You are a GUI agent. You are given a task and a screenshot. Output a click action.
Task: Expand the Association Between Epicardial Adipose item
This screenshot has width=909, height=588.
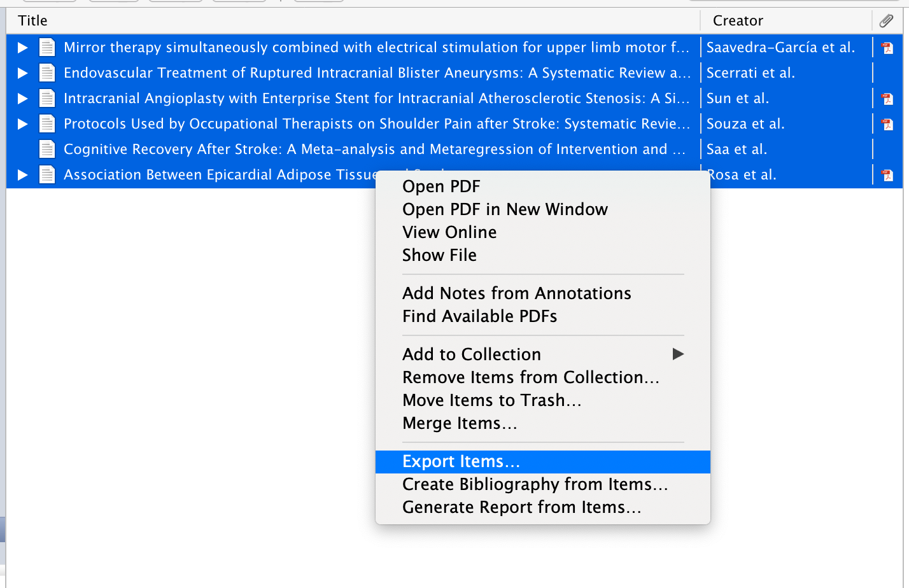tap(22, 175)
